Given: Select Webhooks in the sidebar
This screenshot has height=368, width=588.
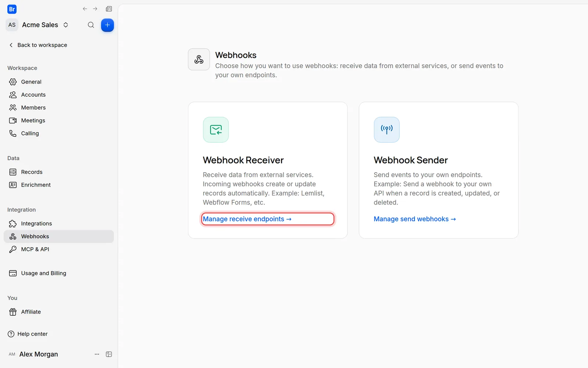Looking at the screenshot, I should (59, 236).
